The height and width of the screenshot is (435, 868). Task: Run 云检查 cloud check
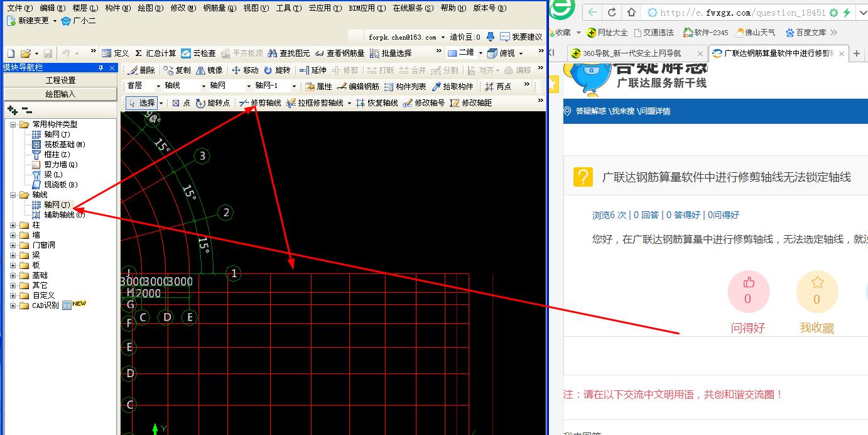coord(198,53)
